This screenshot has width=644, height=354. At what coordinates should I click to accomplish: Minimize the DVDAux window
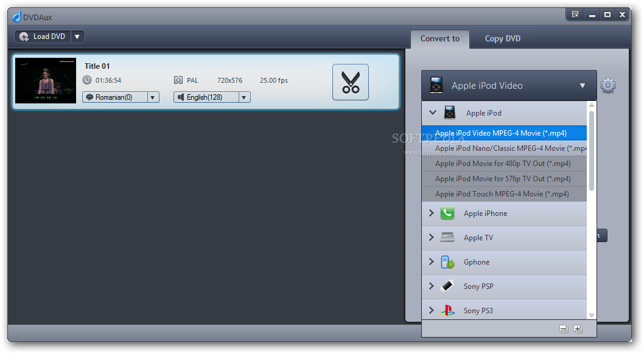click(x=592, y=15)
